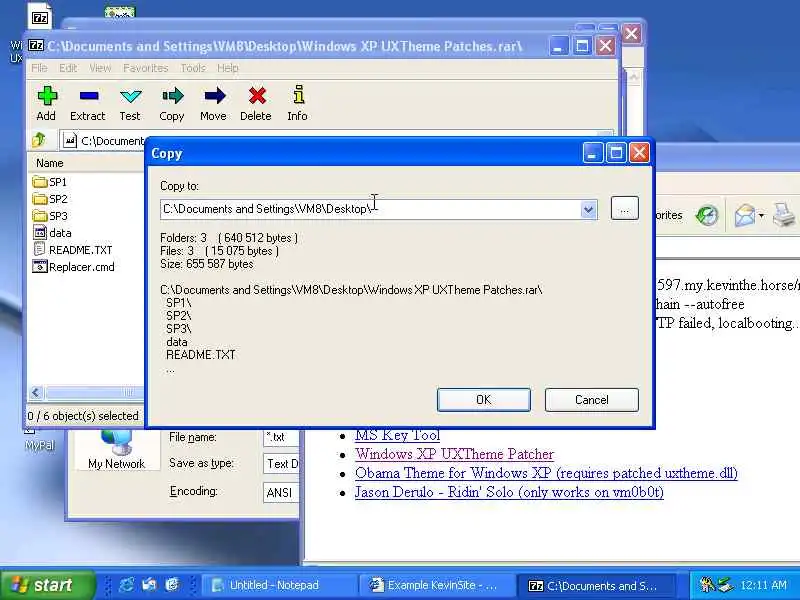Open the Encoding combo box showing ANSI

click(x=281, y=492)
